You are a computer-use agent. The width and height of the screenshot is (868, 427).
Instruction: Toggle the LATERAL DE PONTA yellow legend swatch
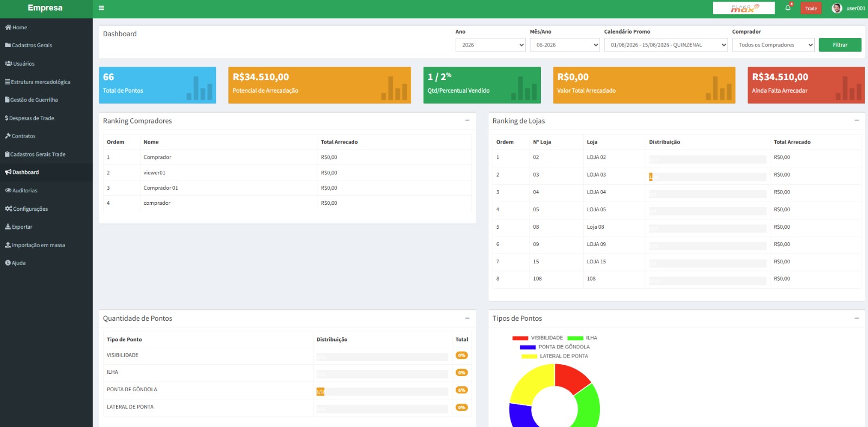tap(529, 357)
